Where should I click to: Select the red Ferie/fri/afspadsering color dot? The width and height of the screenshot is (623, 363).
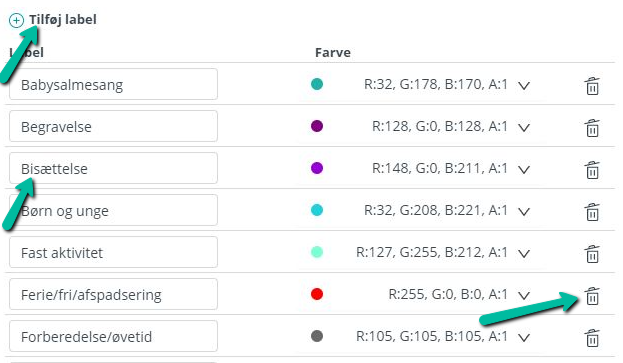point(317,294)
